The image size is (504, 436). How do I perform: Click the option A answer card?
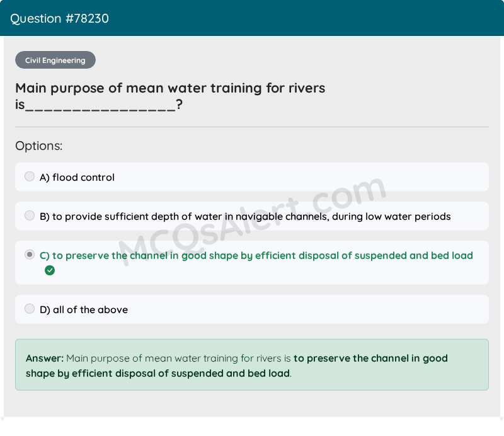pos(252,177)
